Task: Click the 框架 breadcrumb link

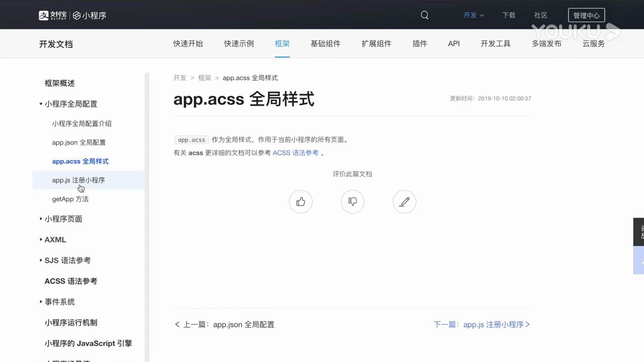Action: [205, 78]
